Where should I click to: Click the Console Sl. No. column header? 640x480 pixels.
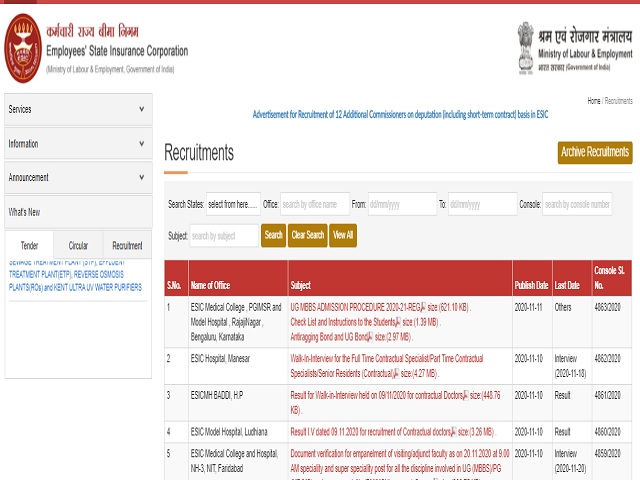tap(612, 278)
